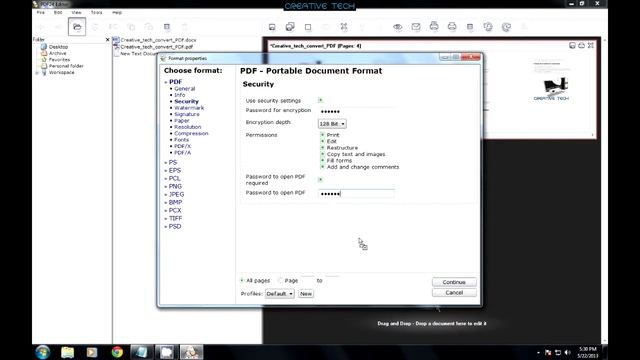Open Windows Explorer from the taskbar
The image size is (640, 360).
[x=67, y=352]
